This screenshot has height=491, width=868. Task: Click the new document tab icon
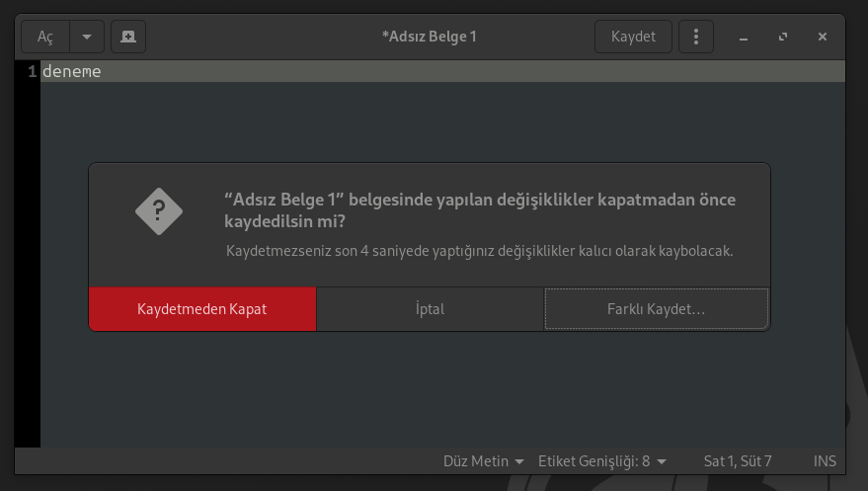128,37
